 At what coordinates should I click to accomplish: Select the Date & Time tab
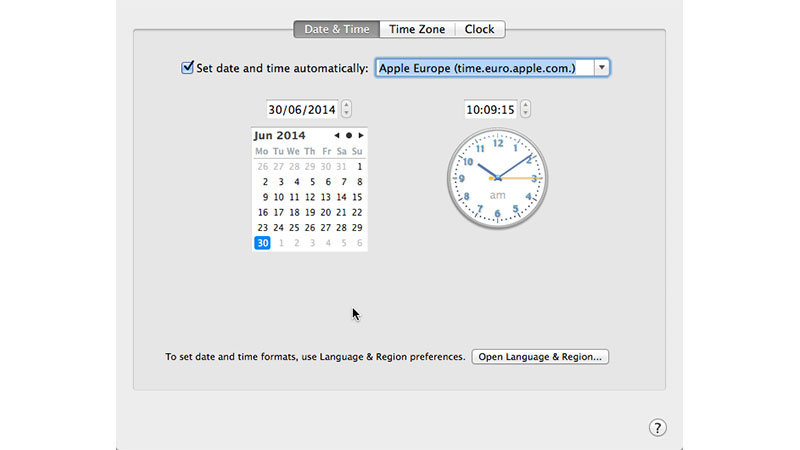336,29
